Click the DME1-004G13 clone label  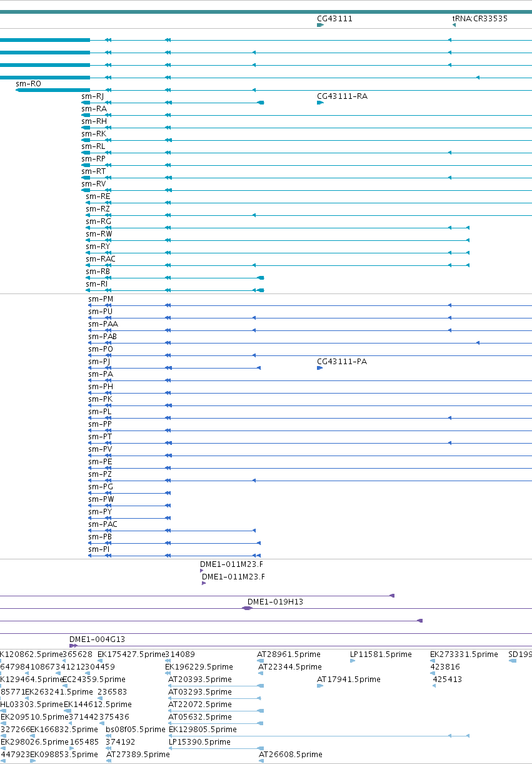[97, 639]
